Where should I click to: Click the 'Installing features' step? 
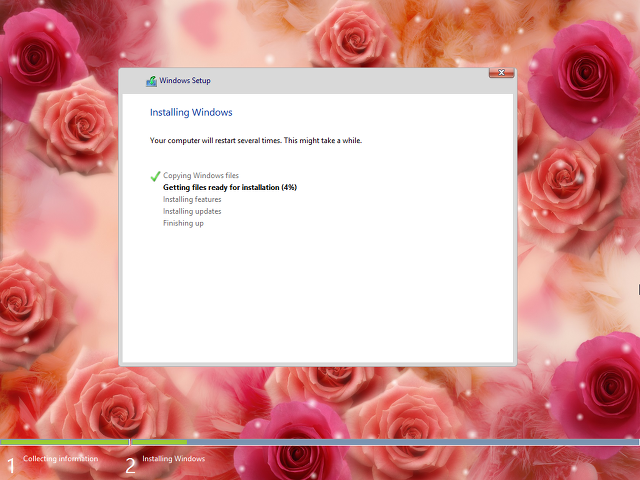point(192,199)
